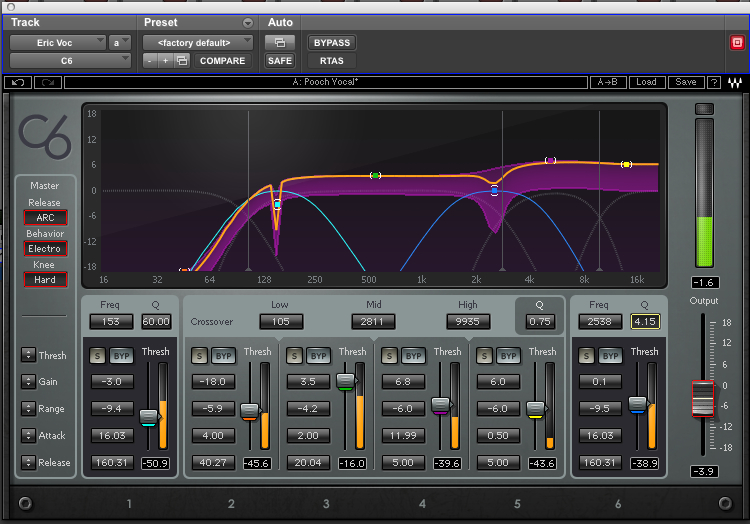The height and width of the screenshot is (524, 750).
Task: Open the Preset menu arrow button
Action: tap(248, 22)
